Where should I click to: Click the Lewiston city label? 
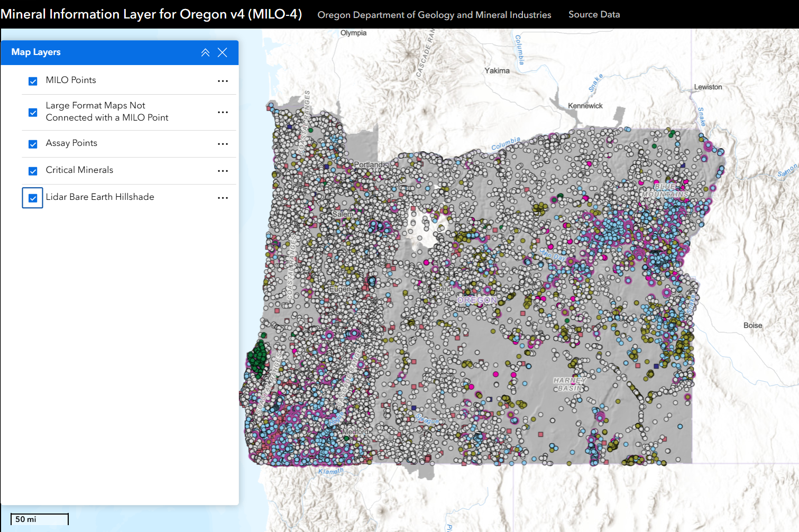[708, 87]
